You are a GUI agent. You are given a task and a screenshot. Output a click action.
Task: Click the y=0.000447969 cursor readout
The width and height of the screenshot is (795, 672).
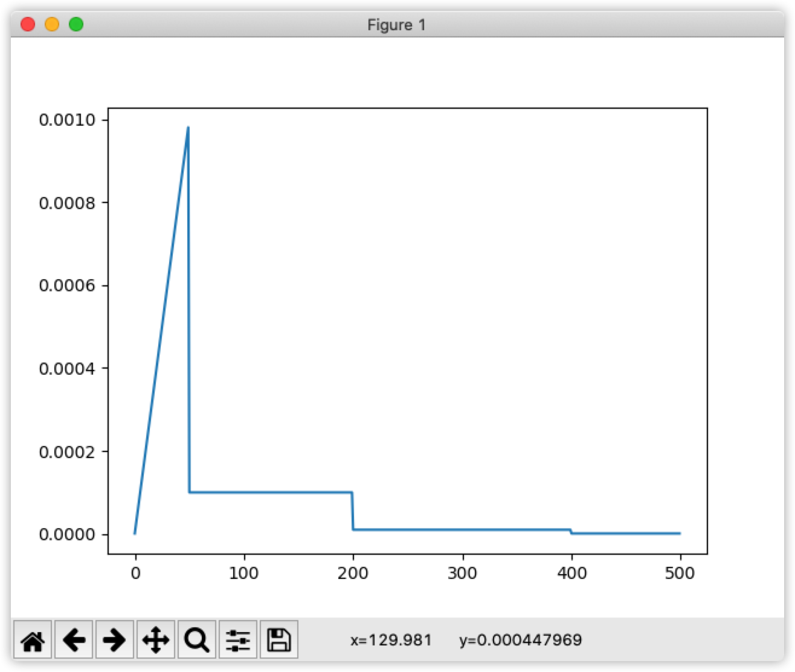click(x=520, y=640)
